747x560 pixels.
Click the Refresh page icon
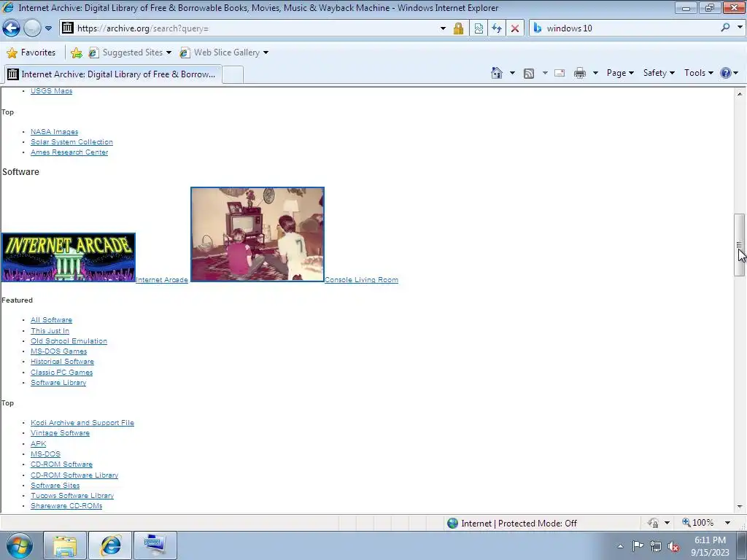[496, 28]
